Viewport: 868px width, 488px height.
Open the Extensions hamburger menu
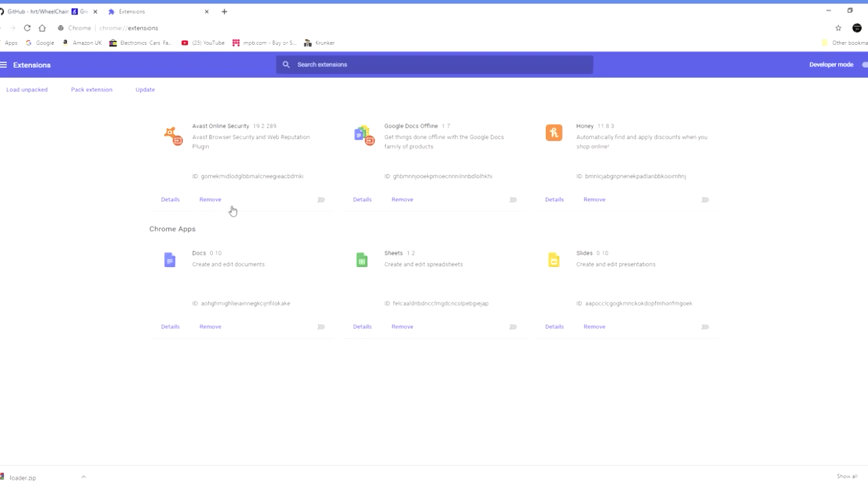[x=4, y=65]
